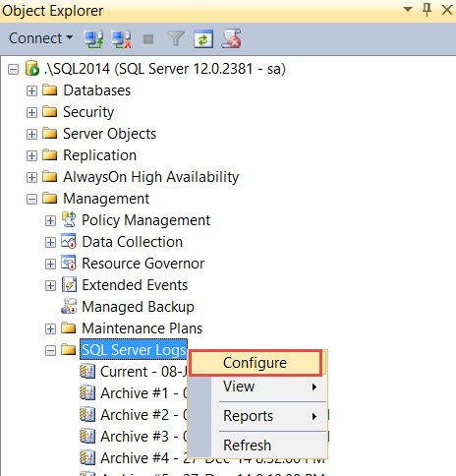Open the Connect dropdown in Object Explorer
The height and width of the screenshot is (476, 456).
(40, 38)
